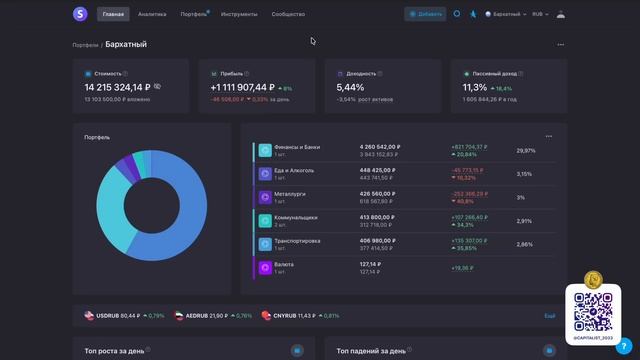This screenshot has height=360, width=640.
Task: Open the Портфель menu item
Action: (194, 14)
